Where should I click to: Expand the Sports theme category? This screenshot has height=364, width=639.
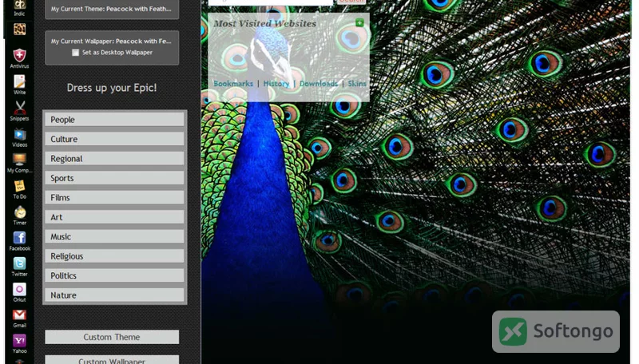(114, 178)
